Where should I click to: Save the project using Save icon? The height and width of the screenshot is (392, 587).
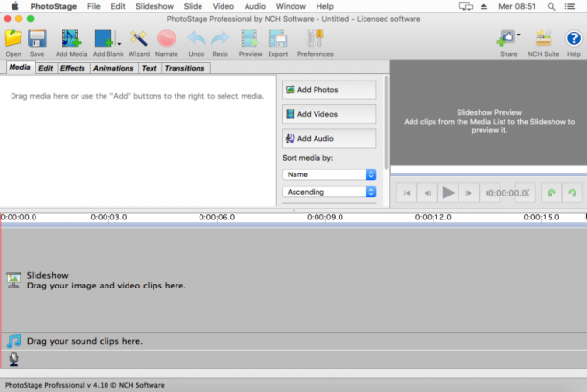[x=37, y=42]
